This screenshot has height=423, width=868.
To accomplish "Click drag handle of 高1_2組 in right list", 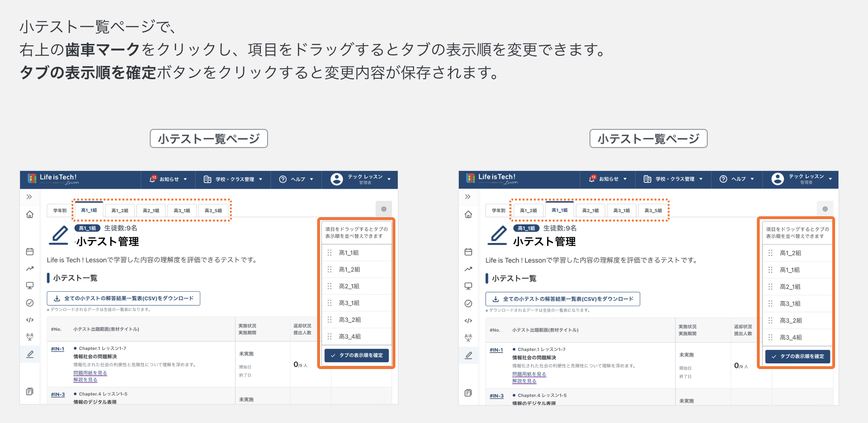I will pos(770,253).
